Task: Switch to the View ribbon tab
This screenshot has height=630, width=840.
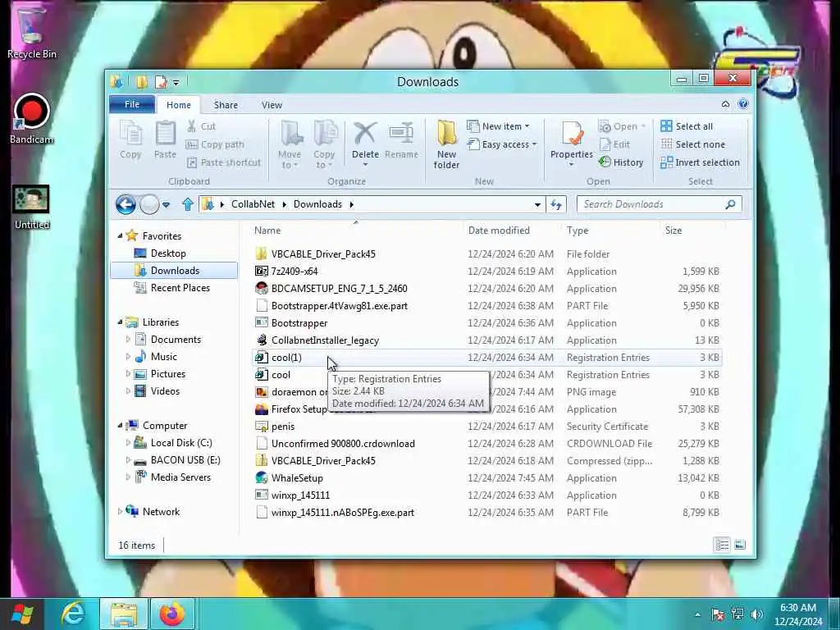Action: point(272,105)
